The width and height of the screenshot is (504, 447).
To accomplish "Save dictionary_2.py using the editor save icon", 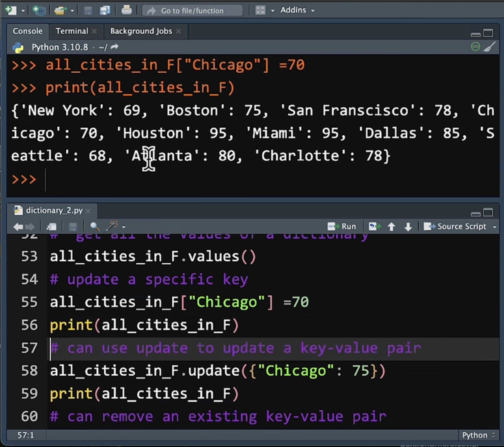I will 73,226.
